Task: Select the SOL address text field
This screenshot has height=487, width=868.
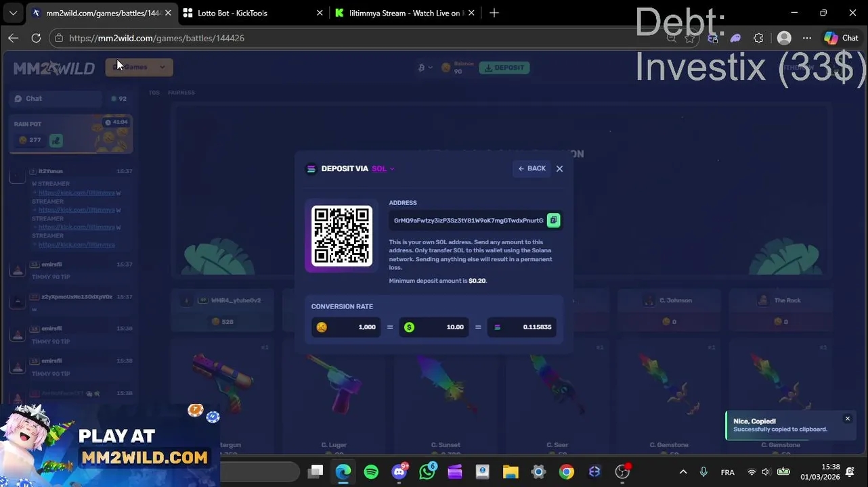Action: click(468, 221)
